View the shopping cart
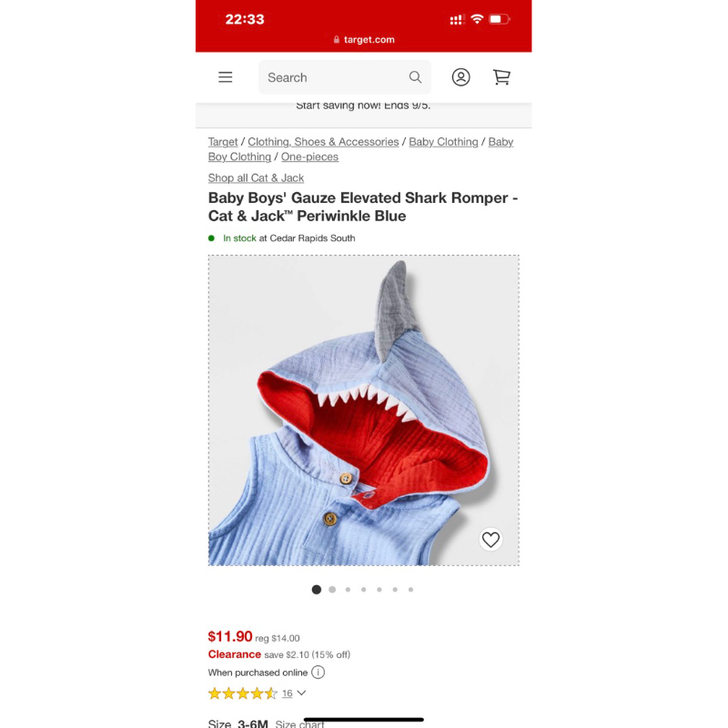 (501, 77)
